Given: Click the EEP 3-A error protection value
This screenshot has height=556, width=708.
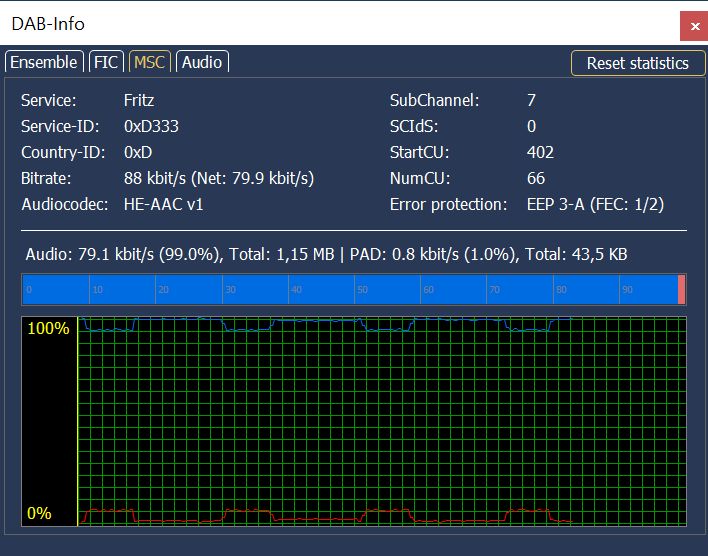Looking at the screenshot, I should pyautogui.click(x=595, y=204).
